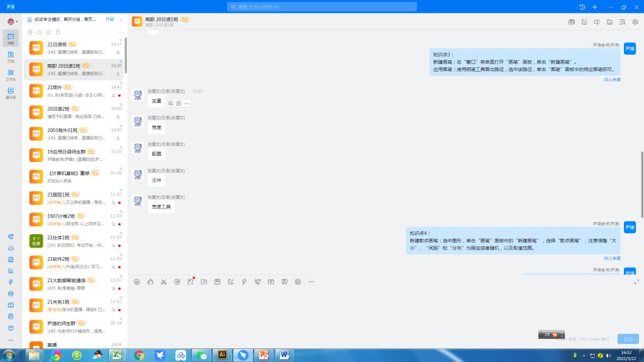Viewport: 644px width, 362px height.
Task: Click the group announcement speaker icon
Action: 597,22
